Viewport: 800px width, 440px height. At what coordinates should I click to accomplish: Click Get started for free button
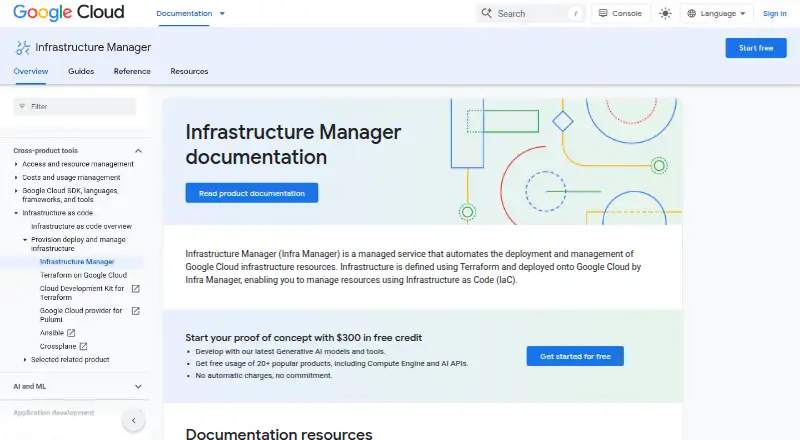point(575,356)
